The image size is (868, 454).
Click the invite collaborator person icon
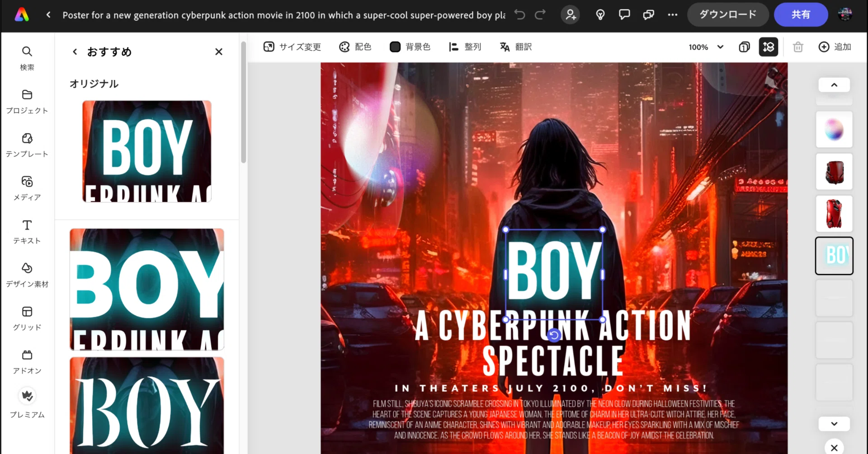(x=571, y=15)
